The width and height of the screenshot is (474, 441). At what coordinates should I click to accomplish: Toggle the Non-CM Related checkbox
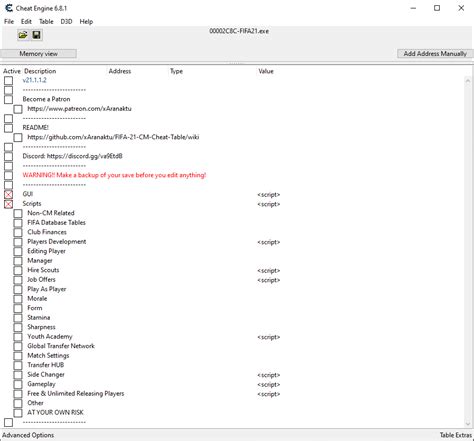[18, 213]
